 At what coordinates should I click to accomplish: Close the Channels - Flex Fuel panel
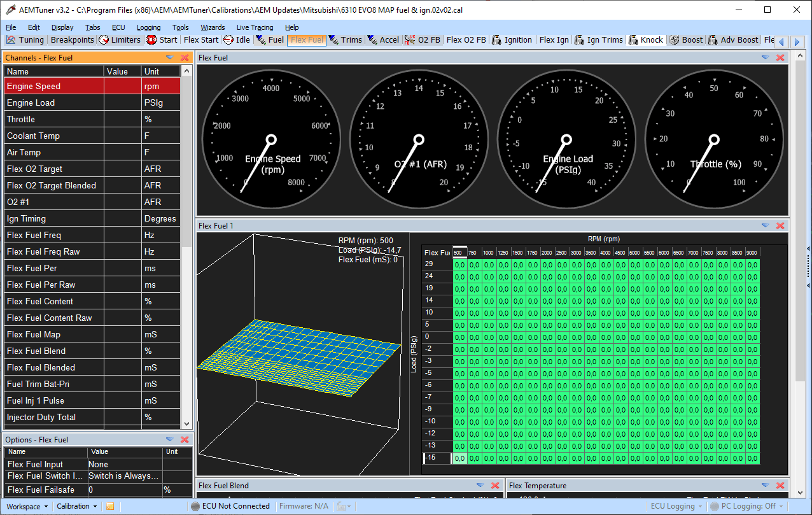185,57
